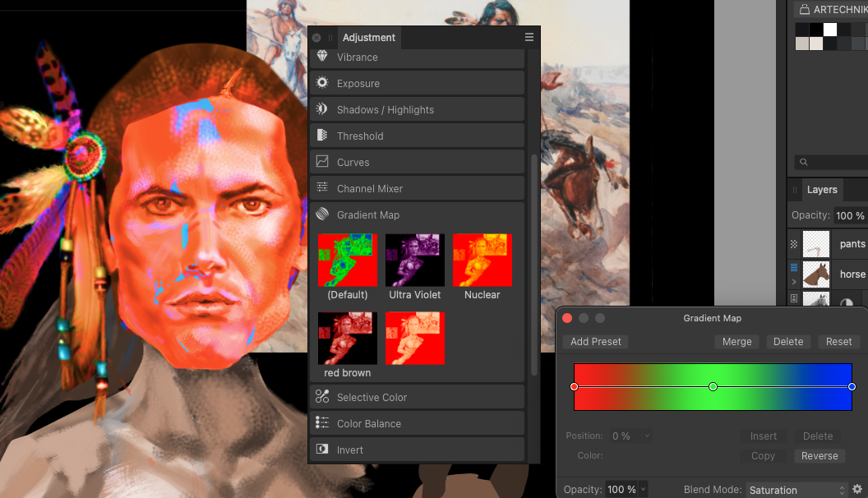Click the Selective Color adjustment icon
The height and width of the screenshot is (498, 868).
(x=322, y=396)
